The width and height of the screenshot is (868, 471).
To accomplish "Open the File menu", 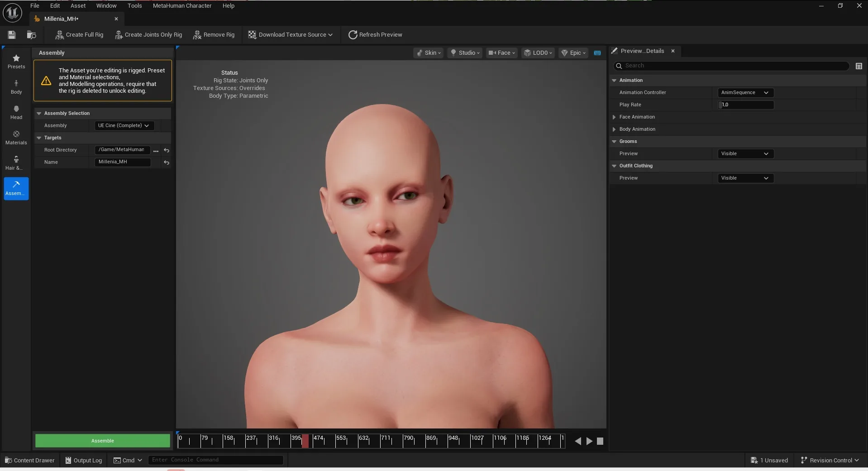I will pyautogui.click(x=35, y=6).
